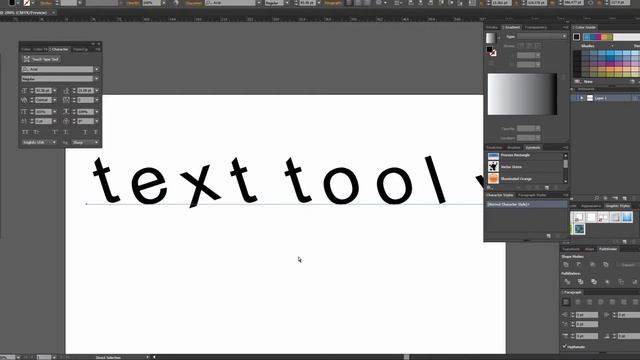
Task: Switch to the Stroke tab
Action: (x=492, y=27)
